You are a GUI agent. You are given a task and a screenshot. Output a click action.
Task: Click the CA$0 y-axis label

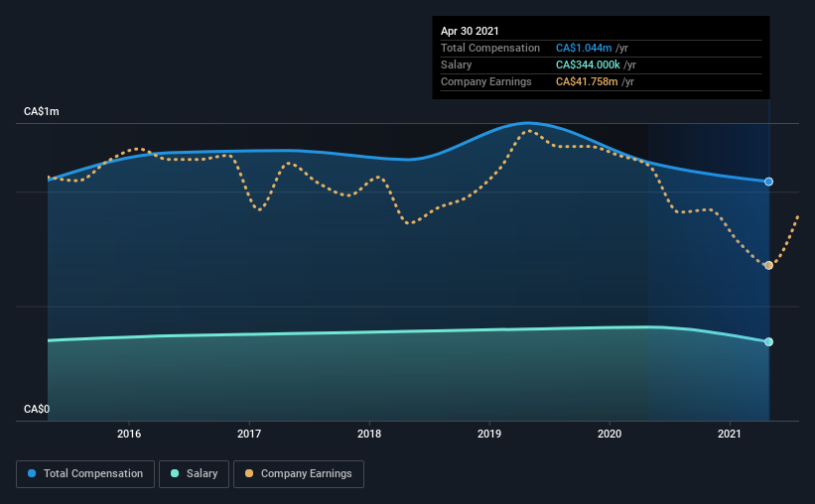pos(37,410)
